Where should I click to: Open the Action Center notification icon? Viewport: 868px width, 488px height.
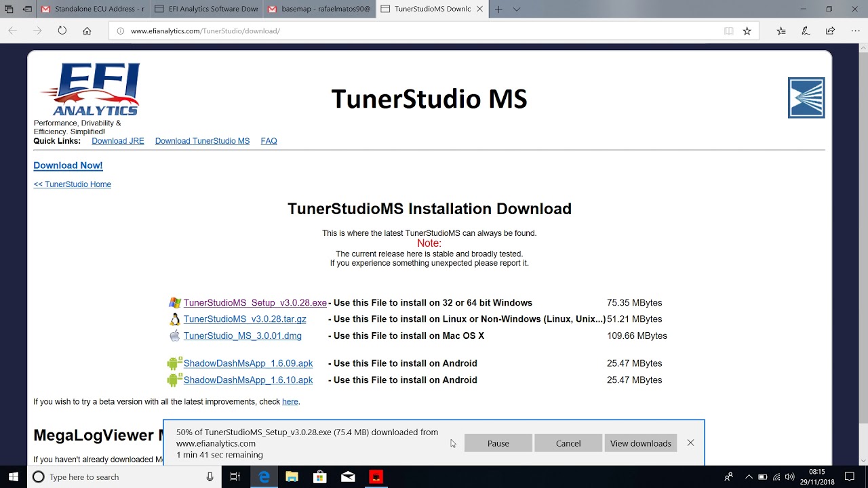(850, 477)
